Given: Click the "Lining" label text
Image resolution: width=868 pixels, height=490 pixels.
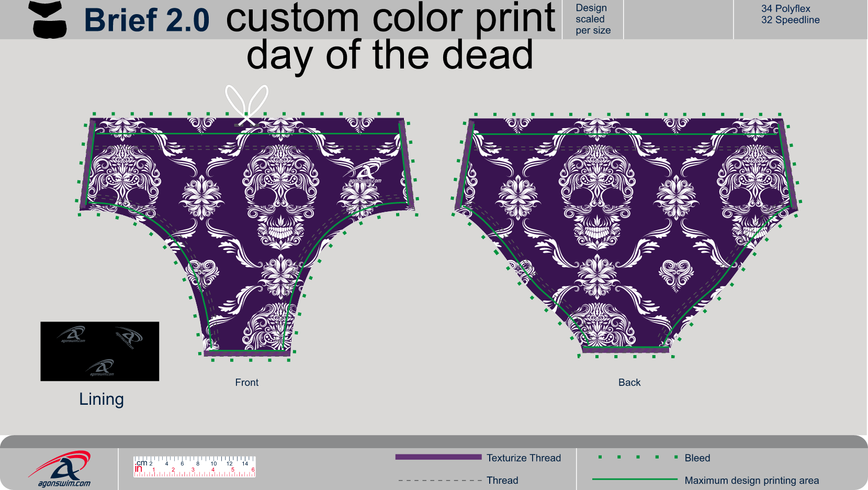Looking at the screenshot, I should point(102,399).
